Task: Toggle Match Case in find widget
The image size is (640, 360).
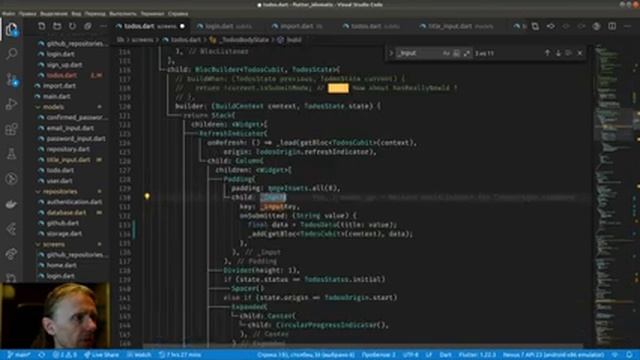Action: click(446, 53)
